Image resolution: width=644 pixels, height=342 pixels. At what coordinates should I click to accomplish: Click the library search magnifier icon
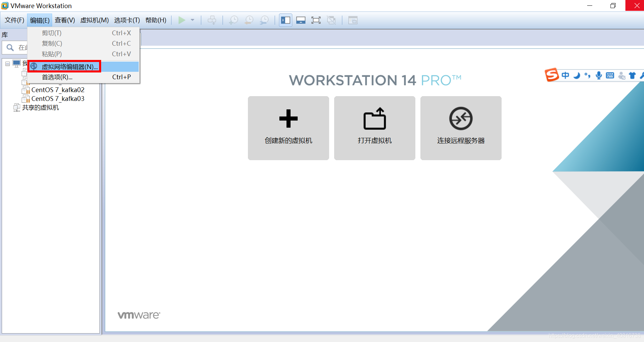[x=10, y=47]
